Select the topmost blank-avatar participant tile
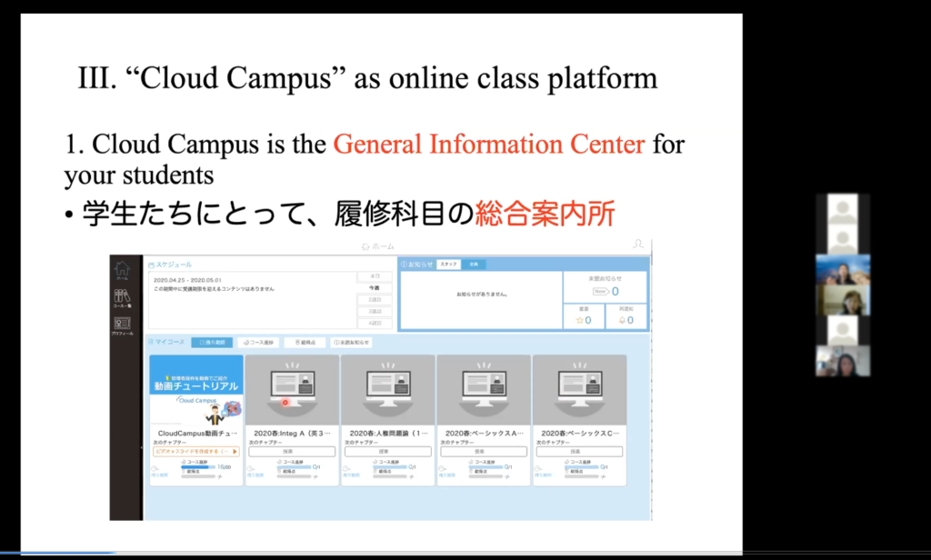This screenshot has height=560, width=931. [x=843, y=209]
